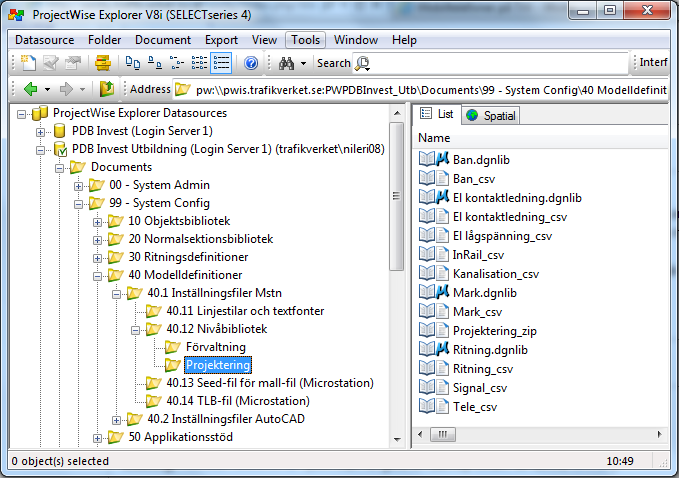The image size is (679, 478).
Task: Select 40.14 TLB-fil (Microstation) folder
Action: pos(238,401)
